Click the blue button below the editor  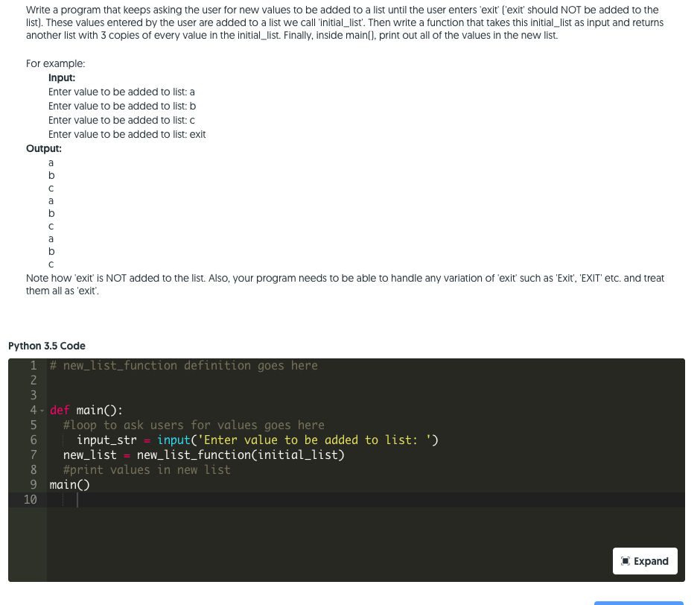[x=638, y=602]
